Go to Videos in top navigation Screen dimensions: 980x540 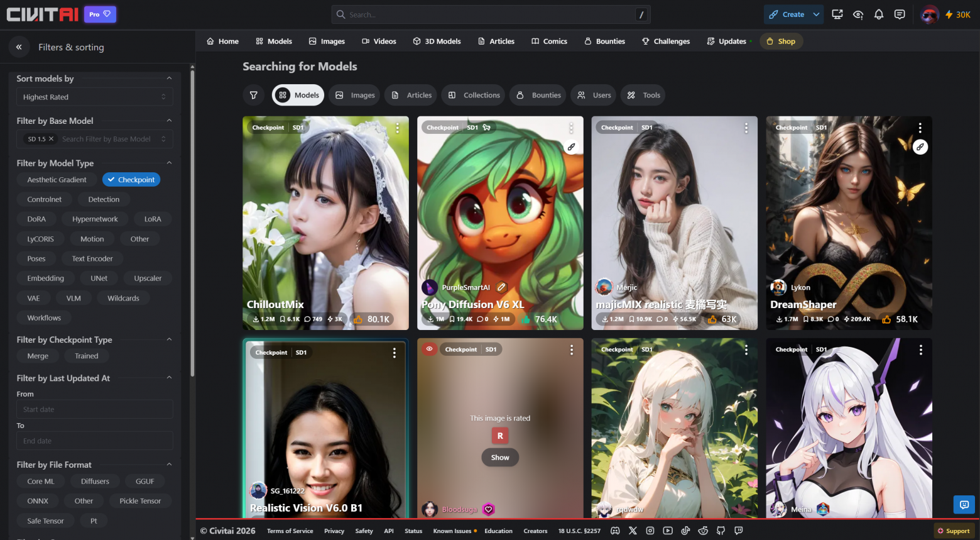(x=379, y=41)
